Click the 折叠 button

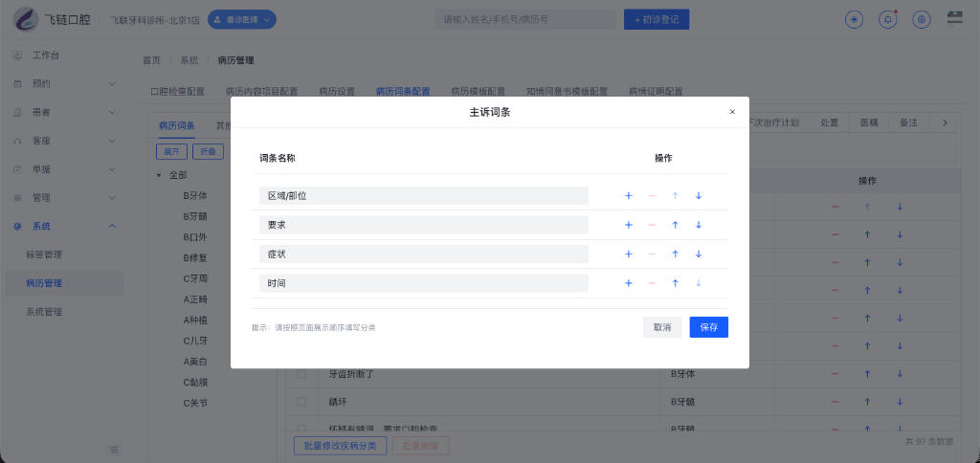coord(208,152)
